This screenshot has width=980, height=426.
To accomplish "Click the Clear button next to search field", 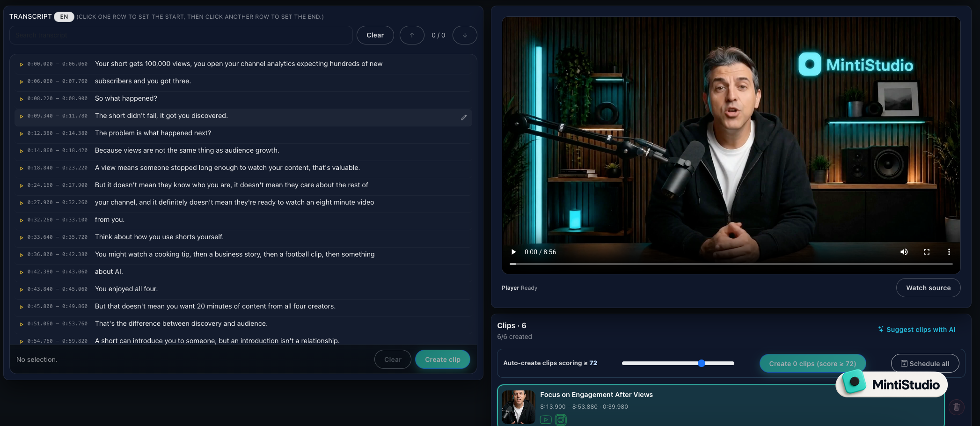I will click(375, 35).
